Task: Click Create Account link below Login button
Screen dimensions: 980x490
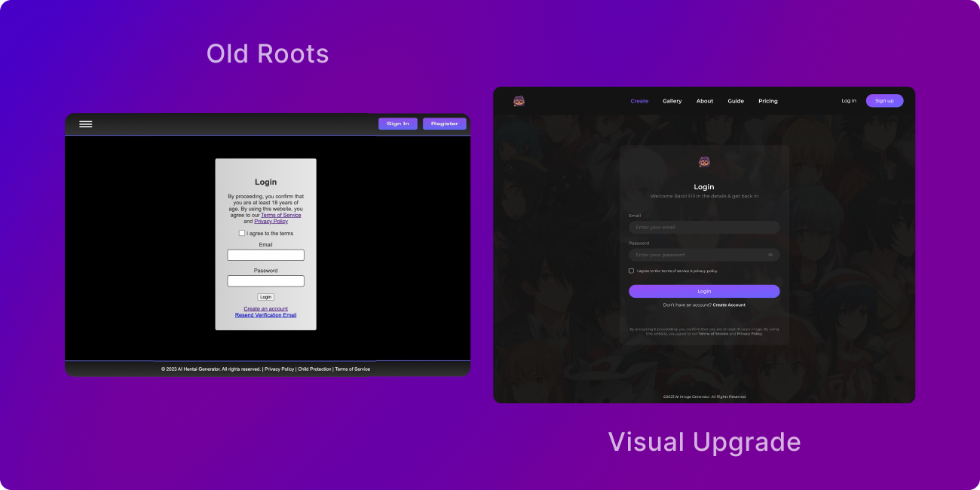Action: coord(729,305)
